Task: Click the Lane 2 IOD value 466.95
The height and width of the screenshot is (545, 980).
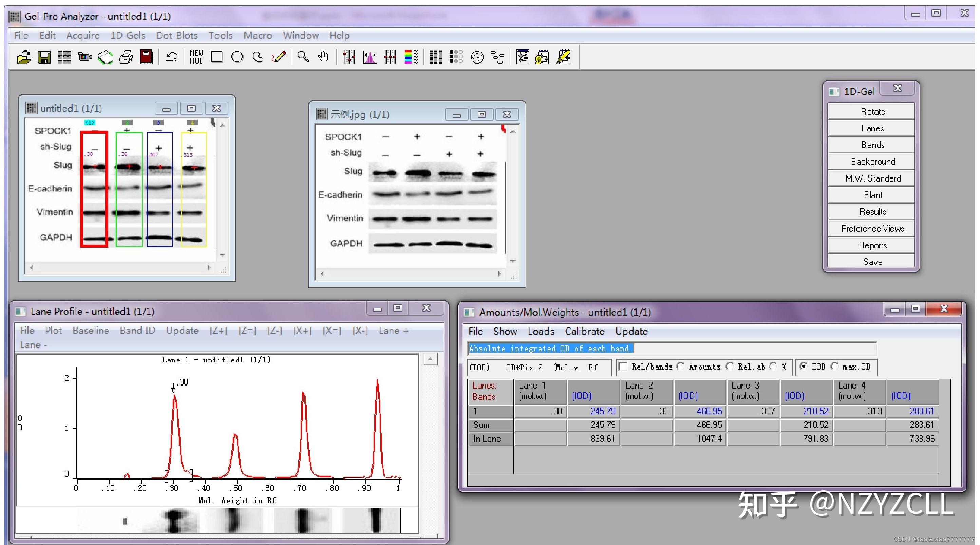Action: pyautogui.click(x=709, y=411)
